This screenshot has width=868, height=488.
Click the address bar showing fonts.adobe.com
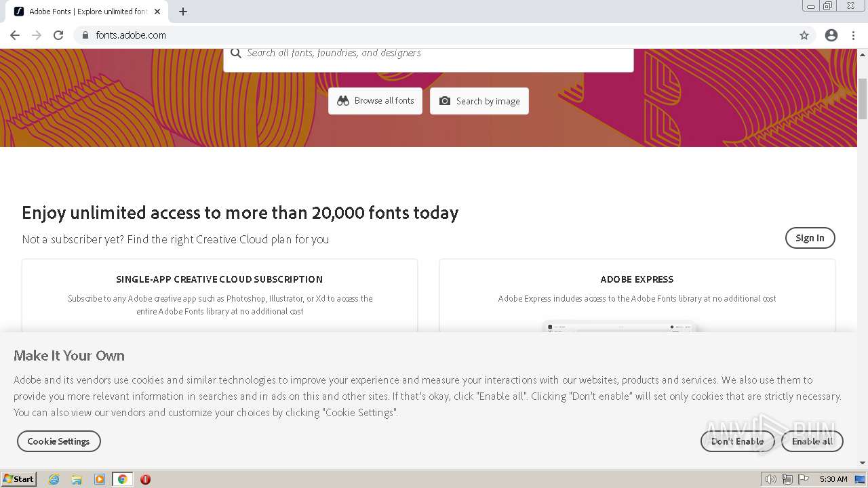(x=434, y=35)
